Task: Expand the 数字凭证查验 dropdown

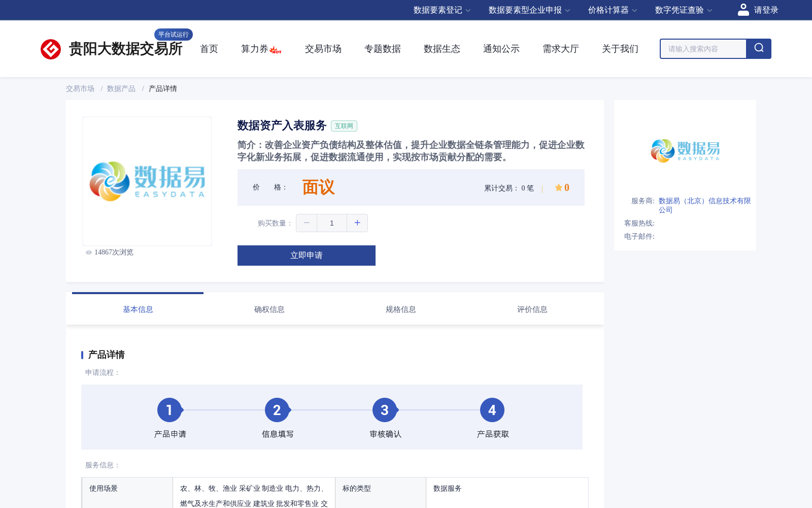Action: pyautogui.click(x=684, y=10)
